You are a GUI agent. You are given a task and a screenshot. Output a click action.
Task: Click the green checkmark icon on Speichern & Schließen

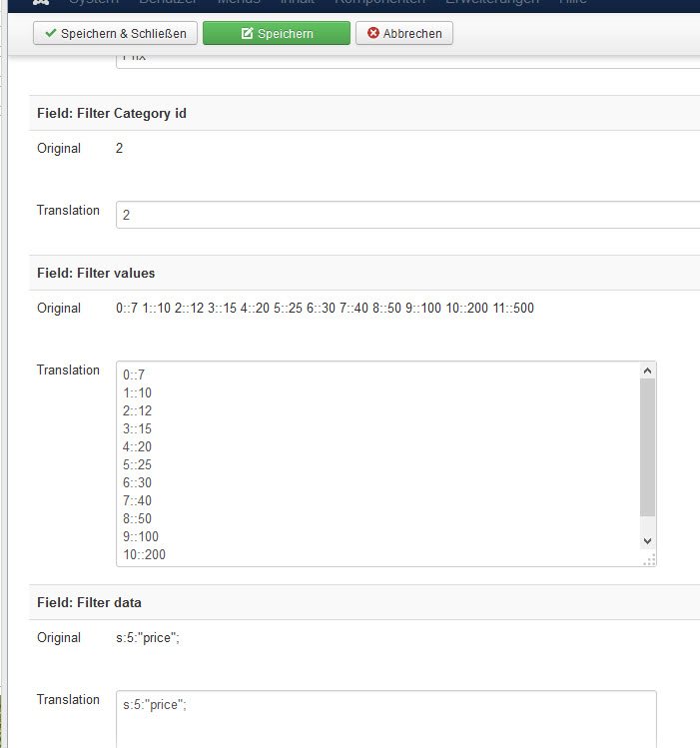(x=51, y=33)
